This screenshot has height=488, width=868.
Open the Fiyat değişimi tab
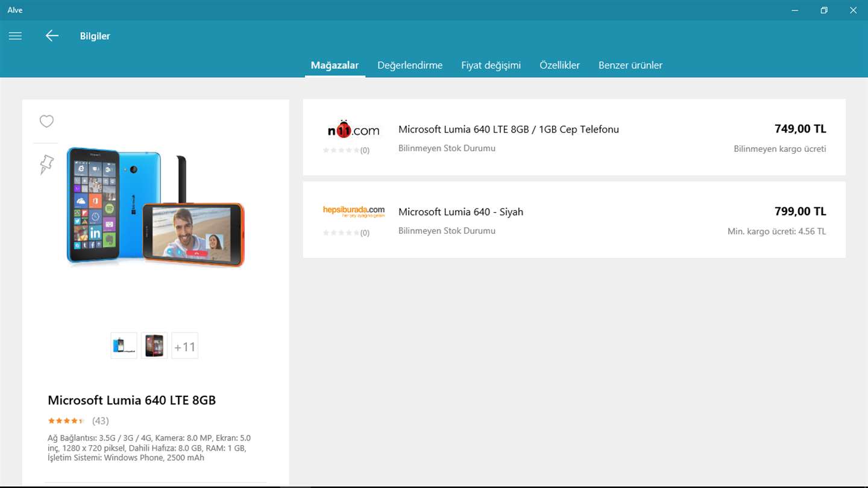[x=491, y=65]
